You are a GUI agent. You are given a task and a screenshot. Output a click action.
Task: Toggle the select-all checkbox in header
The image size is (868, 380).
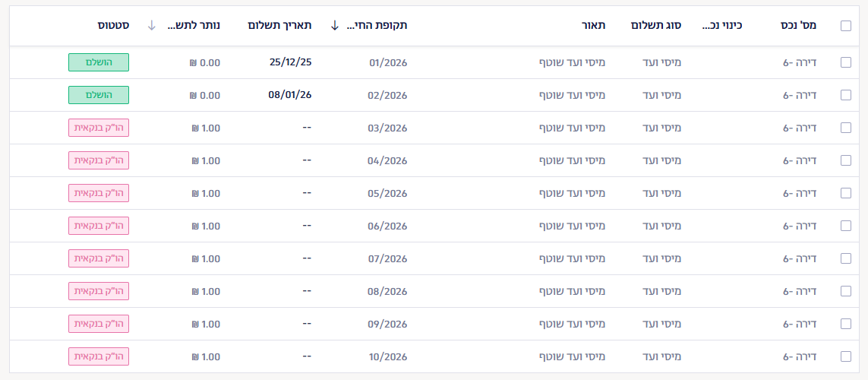click(846, 26)
